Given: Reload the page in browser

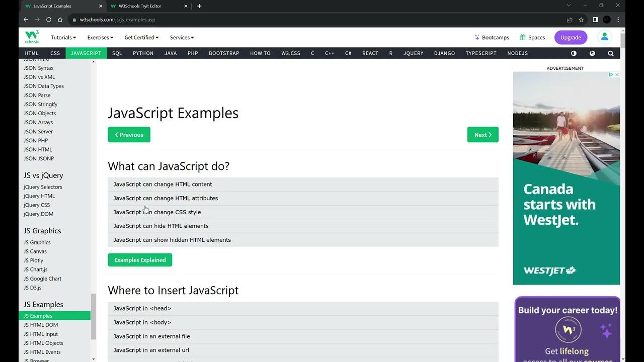Looking at the screenshot, I should 49,20.
